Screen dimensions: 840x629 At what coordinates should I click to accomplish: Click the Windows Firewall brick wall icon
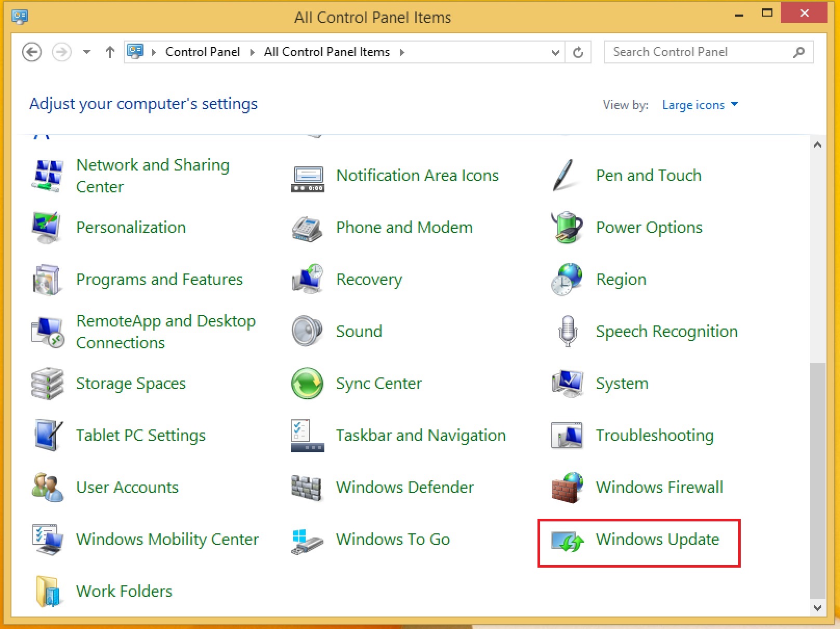[567, 488]
